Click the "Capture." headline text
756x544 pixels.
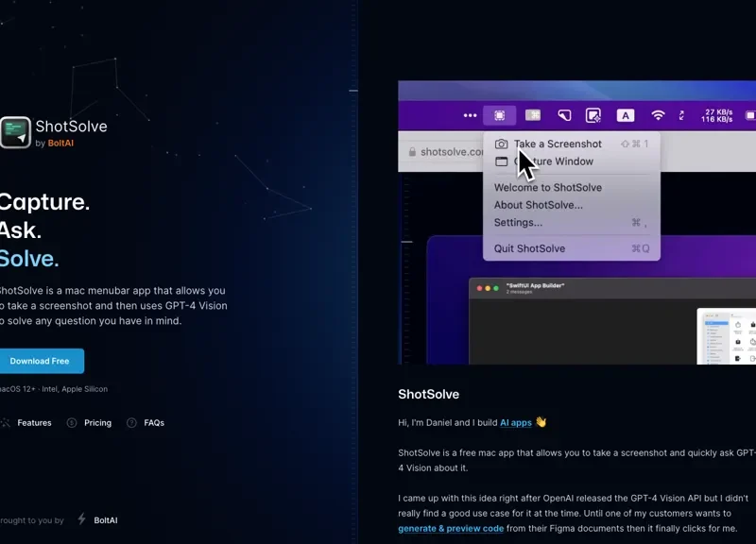[x=44, y=202]
